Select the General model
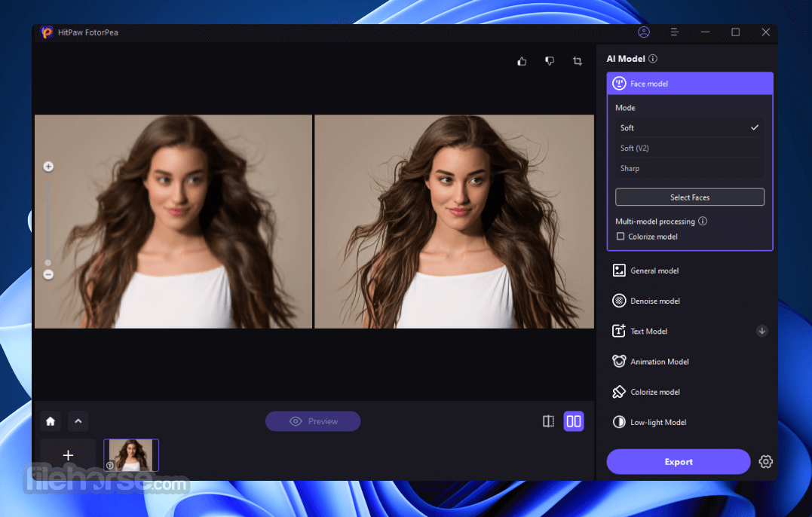 pyautogui.click(x=689, y=271)
